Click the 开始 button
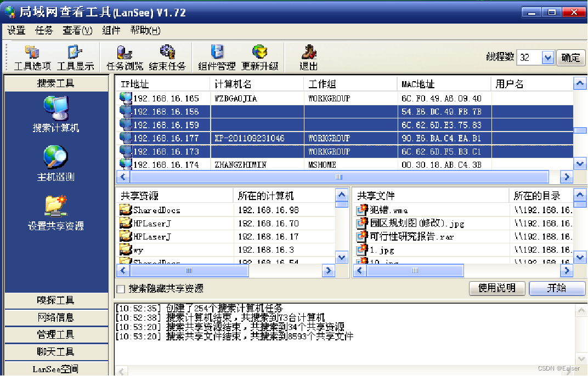The image size is (588, 376). [x=557, y=288]
